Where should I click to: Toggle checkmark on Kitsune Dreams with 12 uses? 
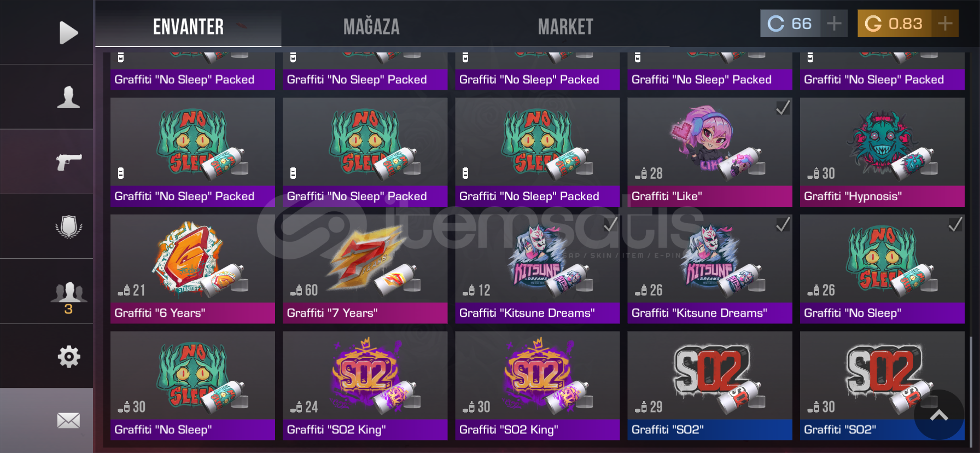pyautogui.click(x=610, y=224)
